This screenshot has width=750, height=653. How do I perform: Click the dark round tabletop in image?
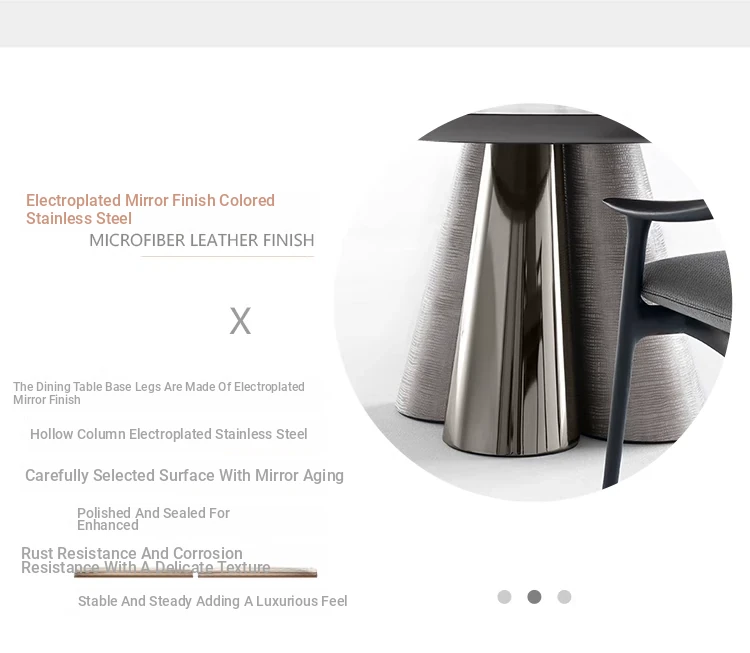pyautogui.click(x=533, y=128)
